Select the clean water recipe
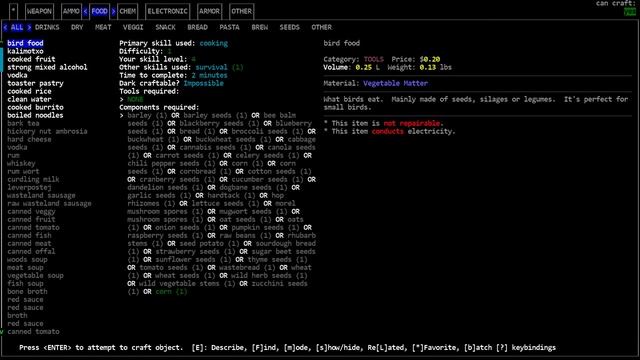Viewport: 640px width, 360px height. click(29, 99)
